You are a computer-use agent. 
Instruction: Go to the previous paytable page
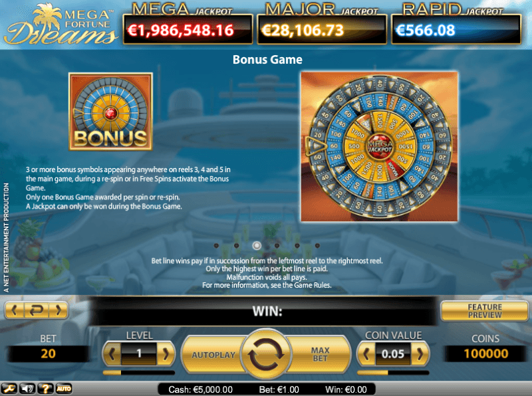click(x=15, y=310)
